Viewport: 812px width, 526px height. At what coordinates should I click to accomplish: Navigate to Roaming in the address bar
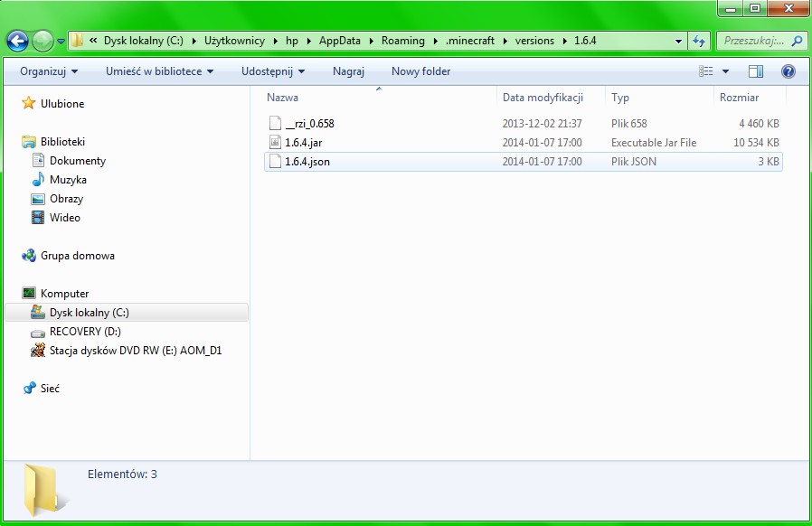(x=403, y=41)
